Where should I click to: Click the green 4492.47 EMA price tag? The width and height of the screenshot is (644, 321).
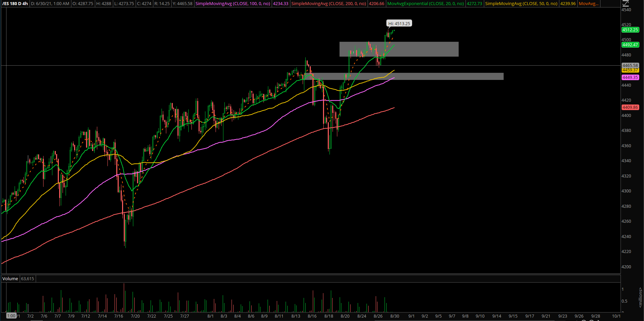tap(630, 45)
